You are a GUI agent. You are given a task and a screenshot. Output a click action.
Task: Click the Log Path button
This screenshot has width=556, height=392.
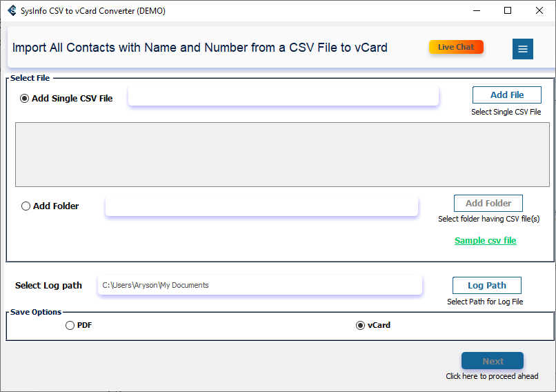tap(486, 285)
